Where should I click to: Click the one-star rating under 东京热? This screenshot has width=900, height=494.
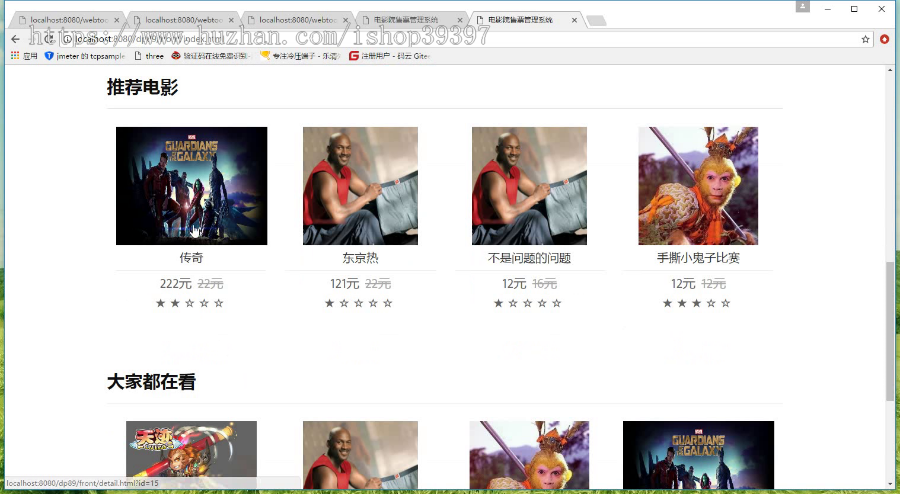pyautogui.click(x=358, y=303)
